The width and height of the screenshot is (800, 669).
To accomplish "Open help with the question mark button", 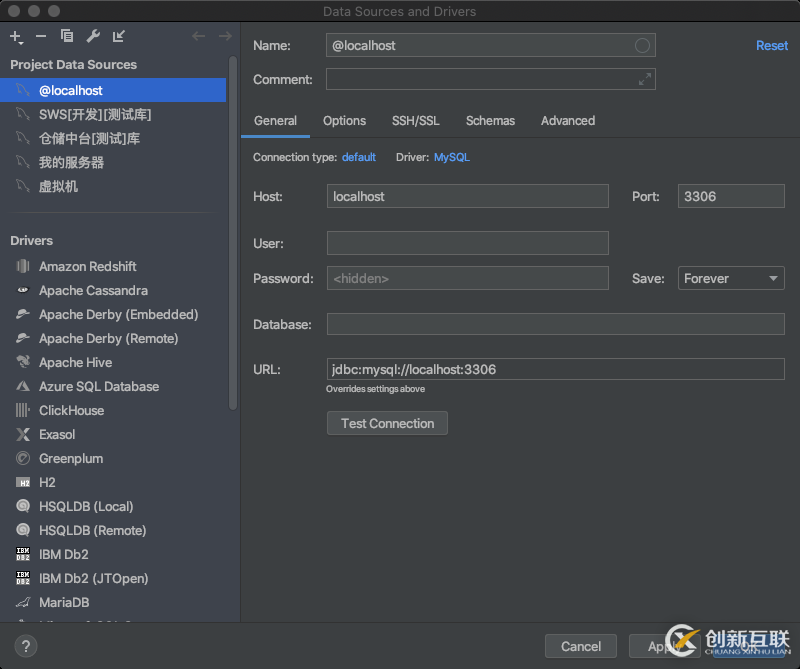I will tap(26, 646).
